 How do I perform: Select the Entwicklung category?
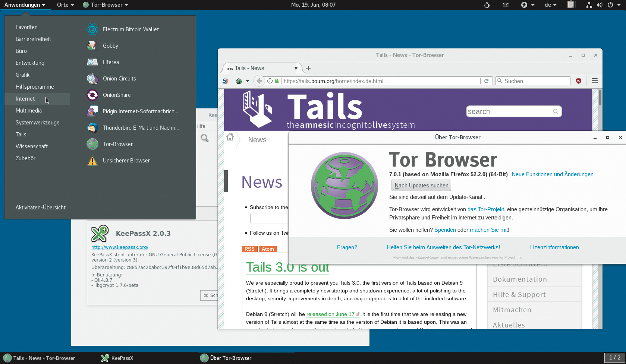point(30,63)
